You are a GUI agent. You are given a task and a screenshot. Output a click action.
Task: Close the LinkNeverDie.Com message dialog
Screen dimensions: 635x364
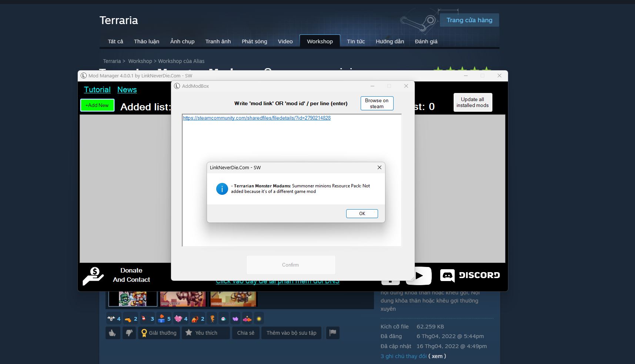click(379, 167)
